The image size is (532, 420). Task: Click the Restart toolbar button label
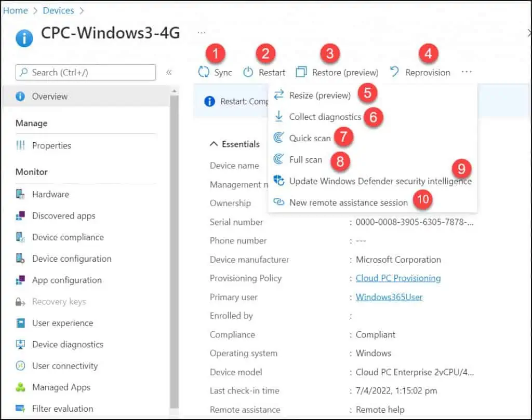click(272, 72)
